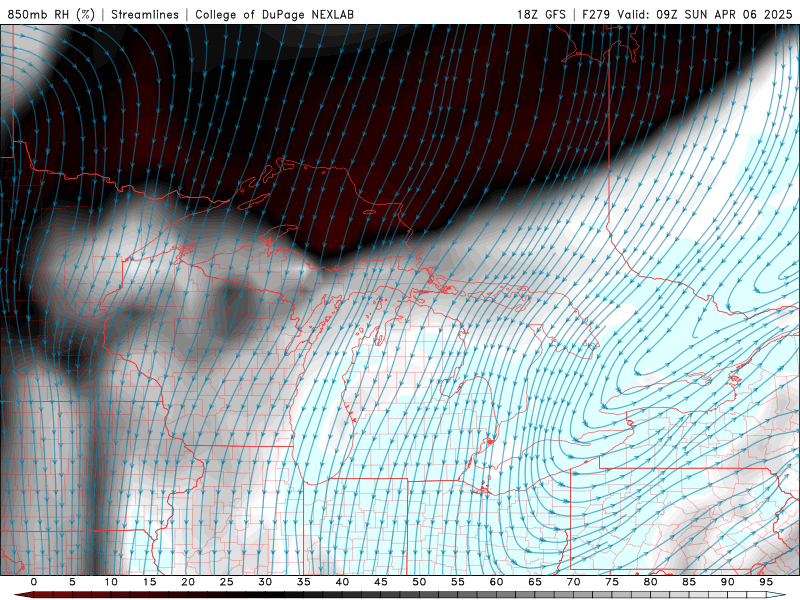Select the '65' colorbar label
800x600 pixels.
535,582
